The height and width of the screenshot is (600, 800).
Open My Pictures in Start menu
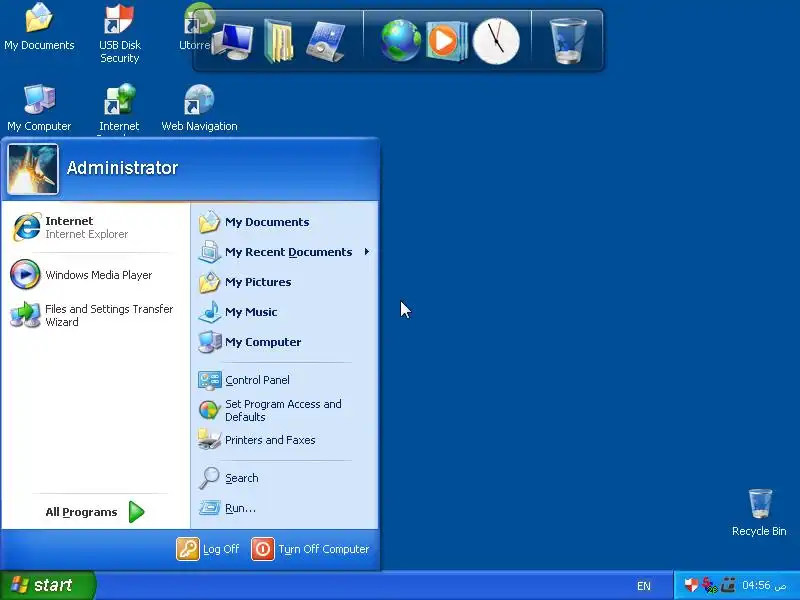284,282
